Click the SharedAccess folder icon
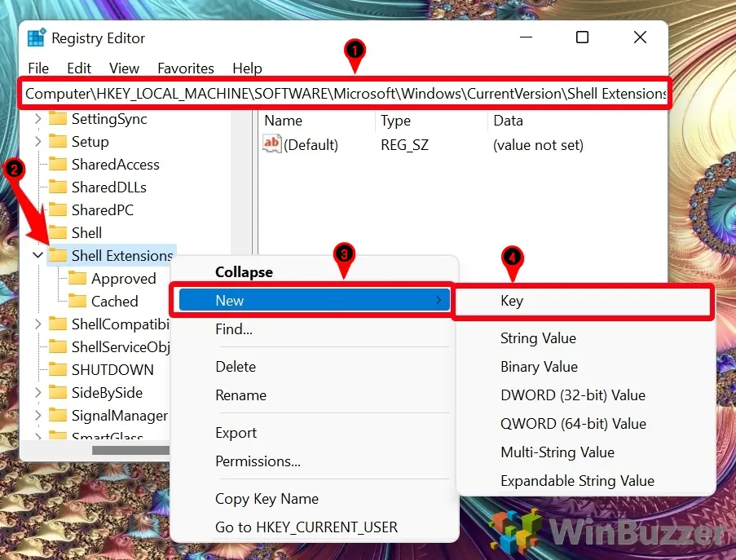Image resolution: width=736 pixels, height=560 pixels. 58,164
